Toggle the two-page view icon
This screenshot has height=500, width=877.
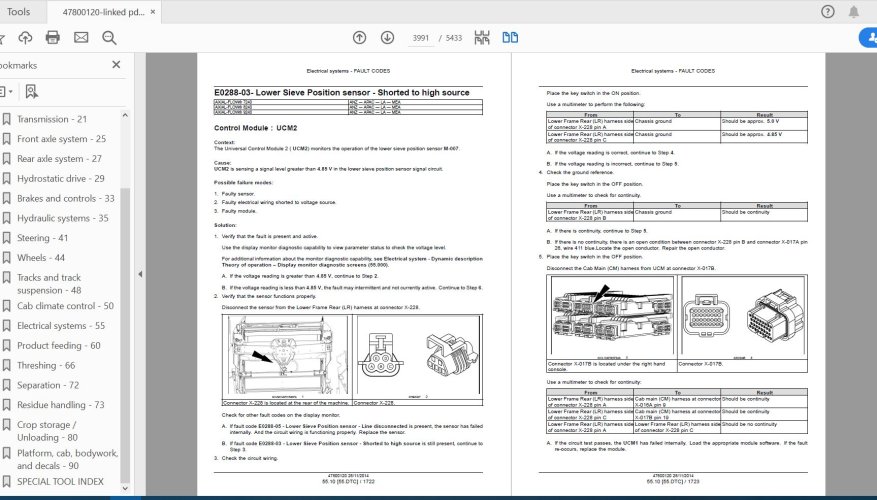(x=510, y=37)
